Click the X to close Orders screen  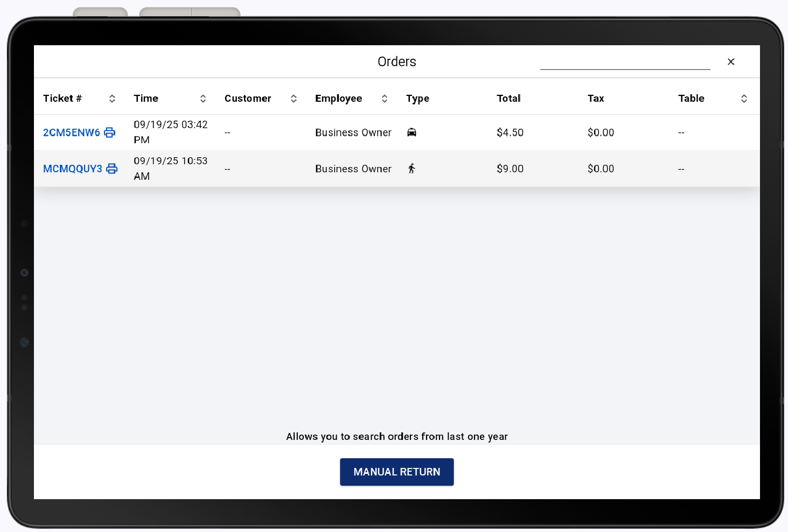click(731, 61)
